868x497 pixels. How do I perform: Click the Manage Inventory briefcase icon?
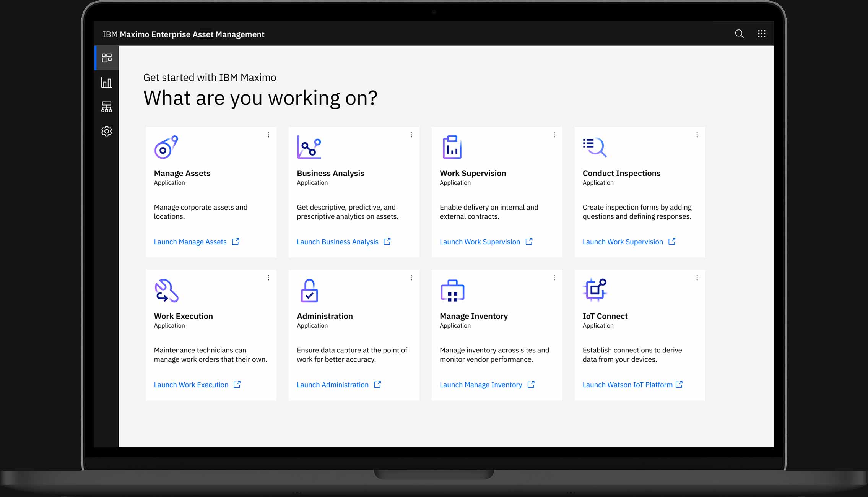[452, 291]
